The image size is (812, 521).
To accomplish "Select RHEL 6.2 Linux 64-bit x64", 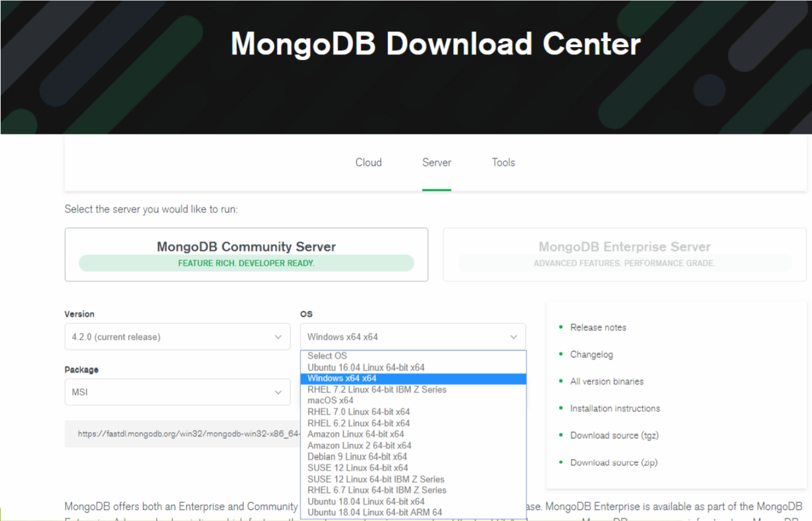I will [413, 423].
